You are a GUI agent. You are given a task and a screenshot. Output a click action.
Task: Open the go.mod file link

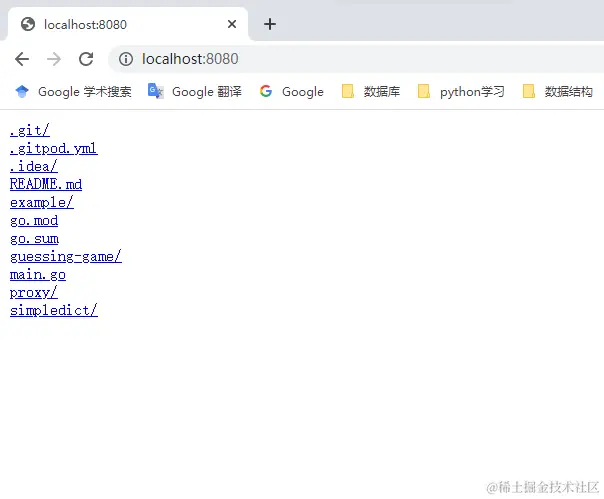34,220
